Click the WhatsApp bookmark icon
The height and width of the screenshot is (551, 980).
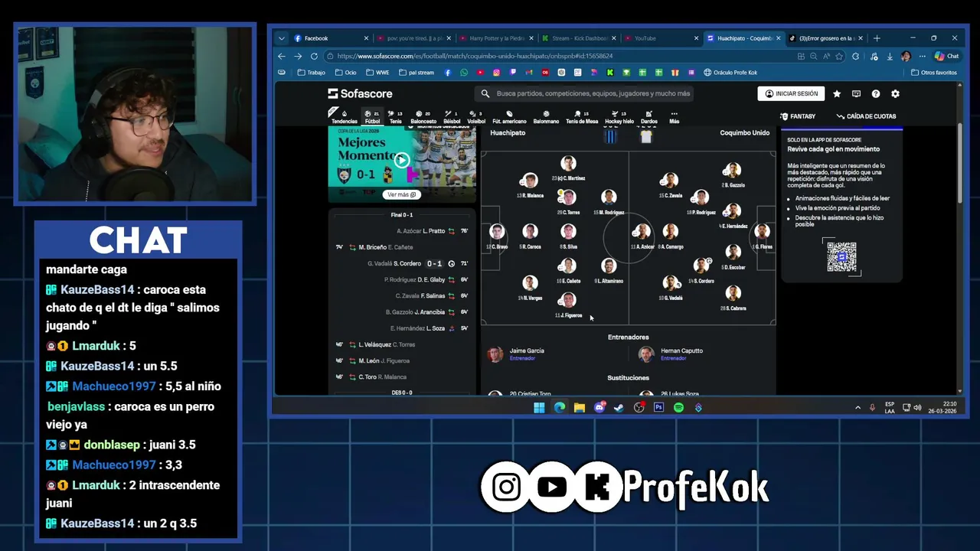click(x=464, y=73)
